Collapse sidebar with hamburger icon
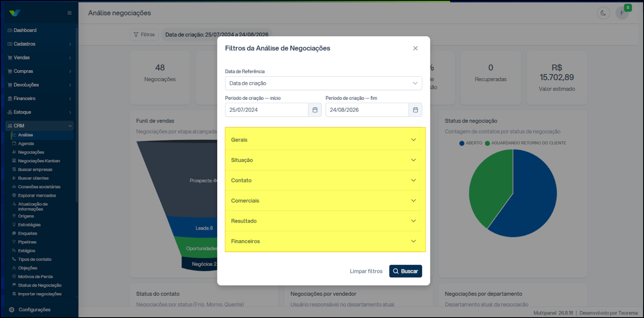Image resolution: width=644 pixels, height=318 pixels. click(x=69, y=13)
